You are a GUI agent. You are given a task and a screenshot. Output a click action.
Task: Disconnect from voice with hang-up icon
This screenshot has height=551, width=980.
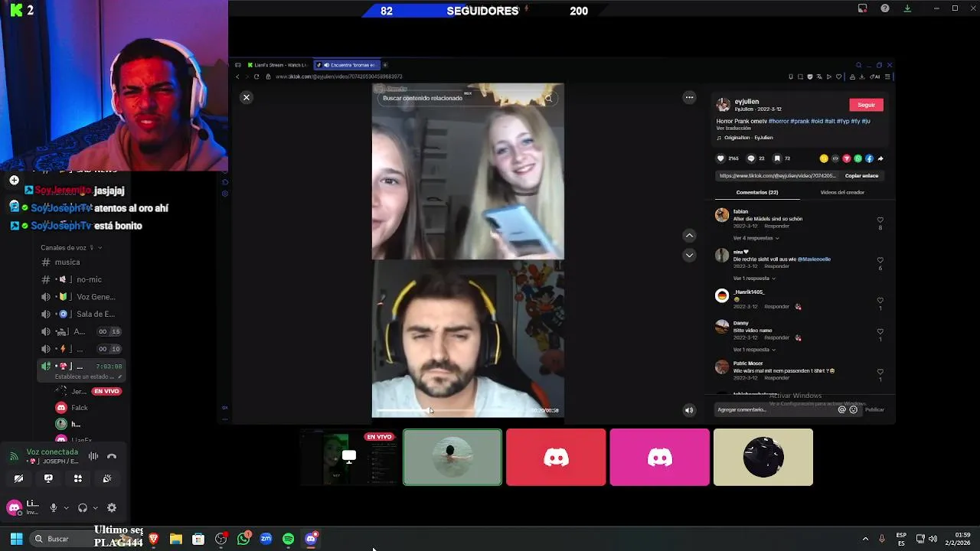pos(112,456)
